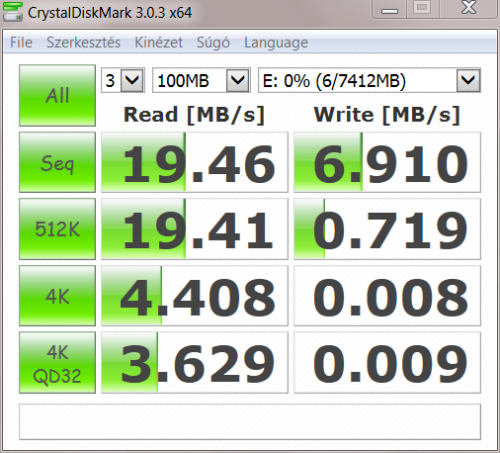The height and width of the screenshot is (453, 500).
Task: Expand the test count dropdown showing 3
Action: click(x=133, y=80)
